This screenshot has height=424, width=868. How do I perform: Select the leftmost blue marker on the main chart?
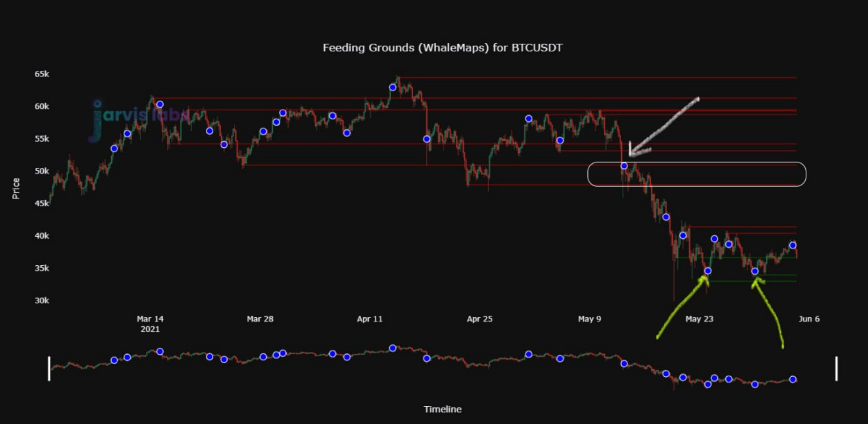click(114, 149)
